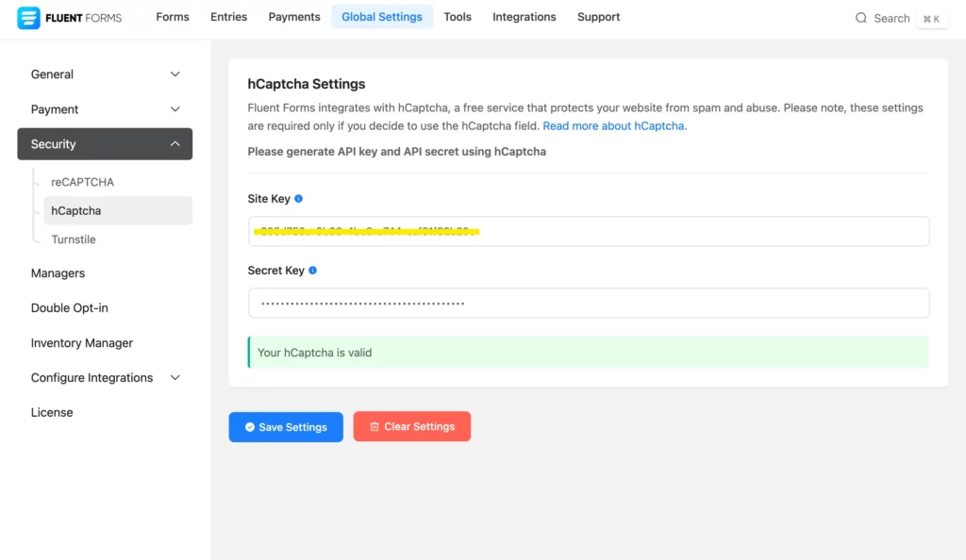Click Clear Settings button
Image resolution: width=966 pixels, height=560 pixels.
(412, 426)
